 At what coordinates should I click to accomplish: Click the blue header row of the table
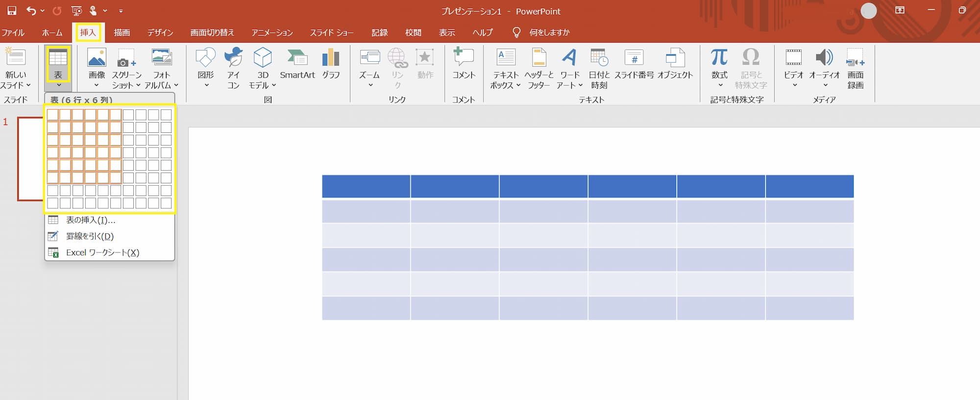tap(588, 186)
